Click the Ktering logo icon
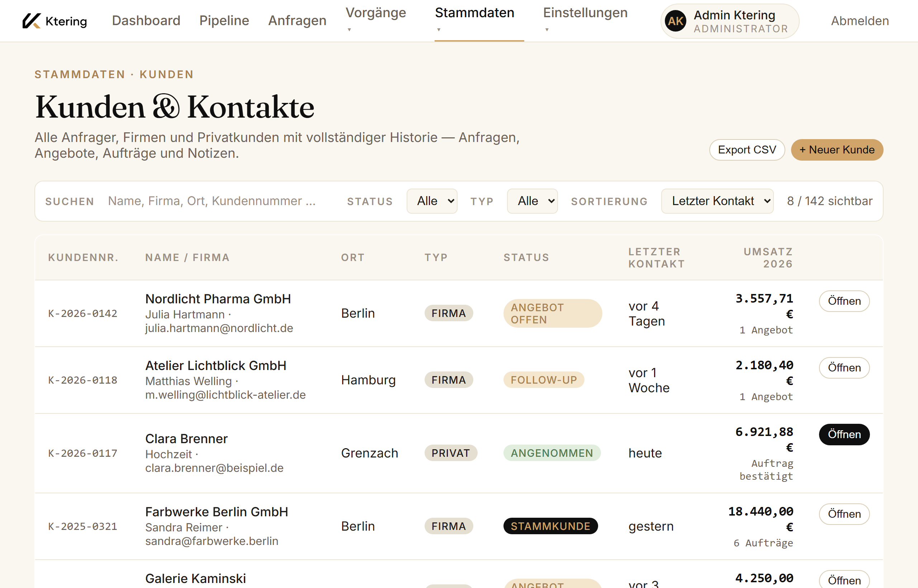This screenshot has width=918, height=588. click(31, 21)
